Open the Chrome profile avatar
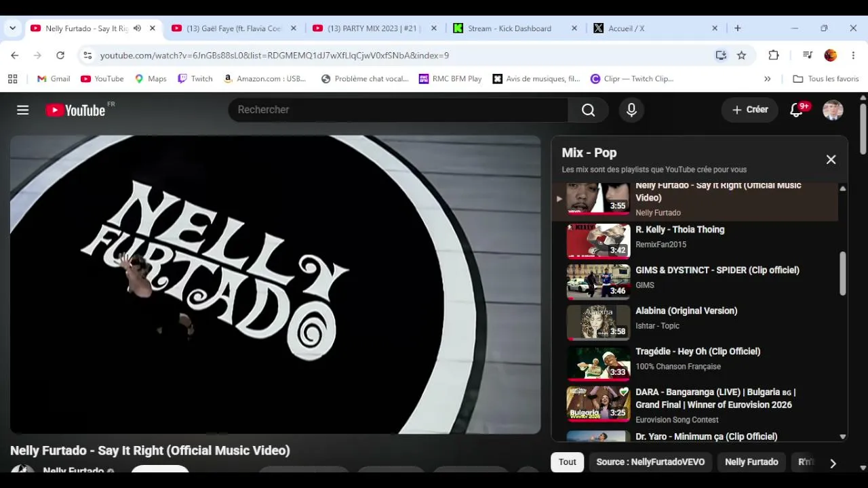The width and height of the screenshot is (868, 488). pyautogui.click(x=830, y=56)
